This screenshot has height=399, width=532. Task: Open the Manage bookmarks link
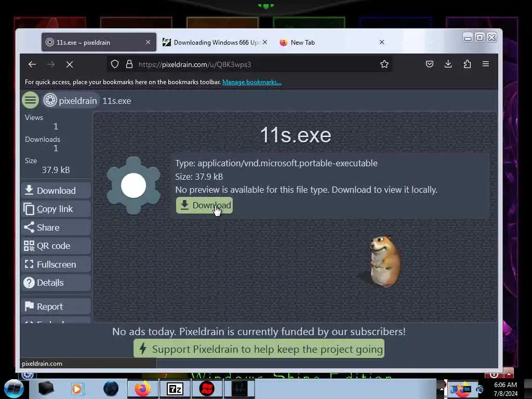coord(252,82)
